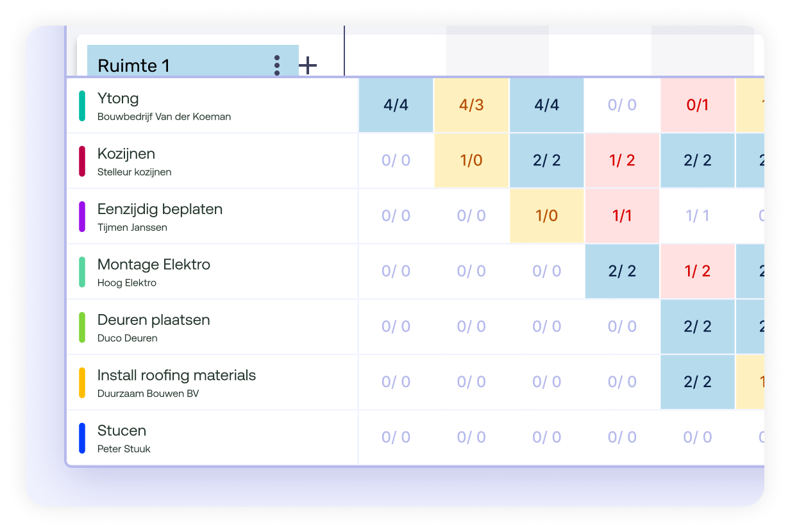Click the first 0/0 cell in Stucen row
The height and width of the screenshot is (532, 790).
[396, 437]
